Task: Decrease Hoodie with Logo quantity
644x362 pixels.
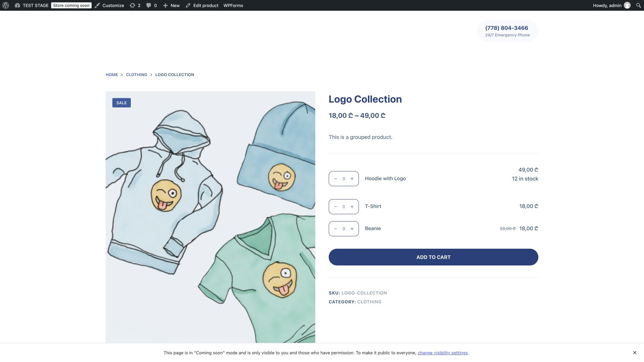Action: click(335, 179)
